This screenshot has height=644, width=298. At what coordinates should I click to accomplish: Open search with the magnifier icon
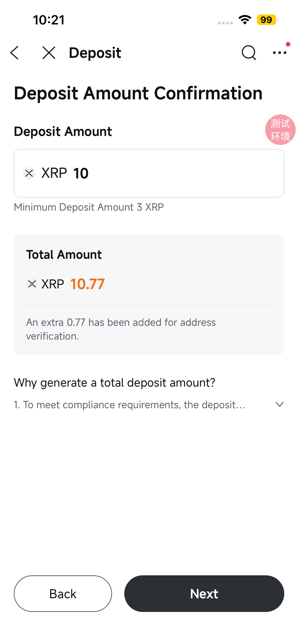(x=249, y=53)
